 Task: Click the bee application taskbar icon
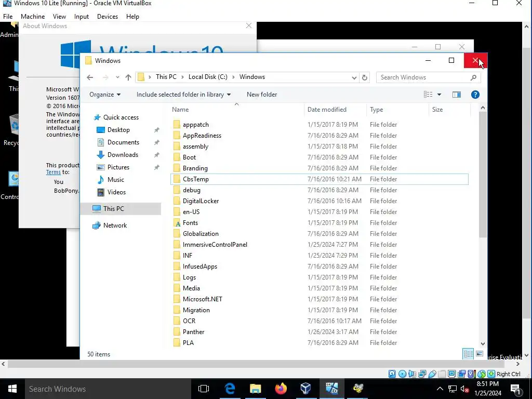click(x=358, y=389)
